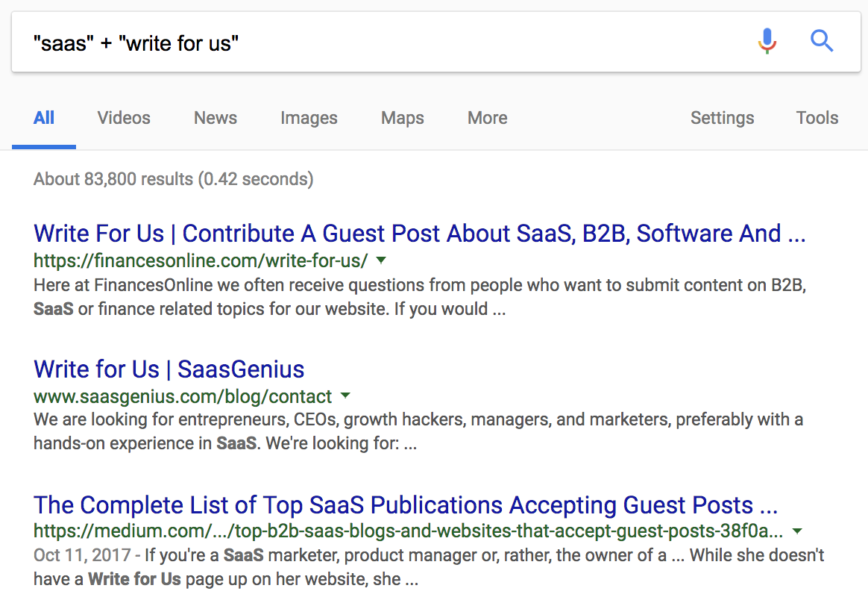Click the www.saasgenius.com/blog/contact URL
The image size is (868, 600).
(183, 396)
